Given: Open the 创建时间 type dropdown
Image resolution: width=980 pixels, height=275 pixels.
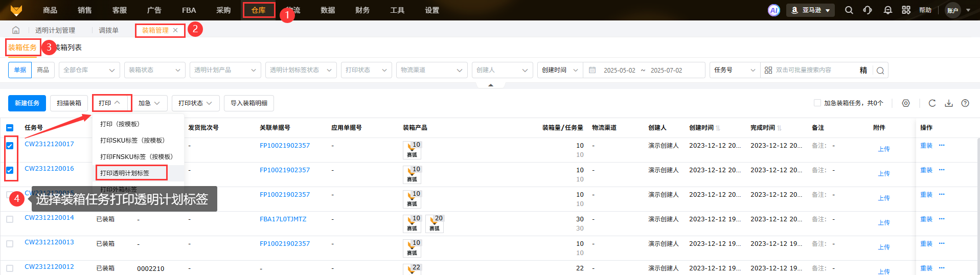Looking at the screenshot, I should pos(560,70).
